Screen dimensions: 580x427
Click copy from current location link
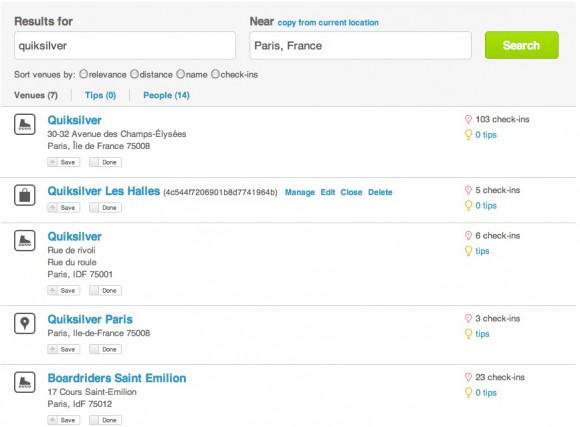click(328, 23)
